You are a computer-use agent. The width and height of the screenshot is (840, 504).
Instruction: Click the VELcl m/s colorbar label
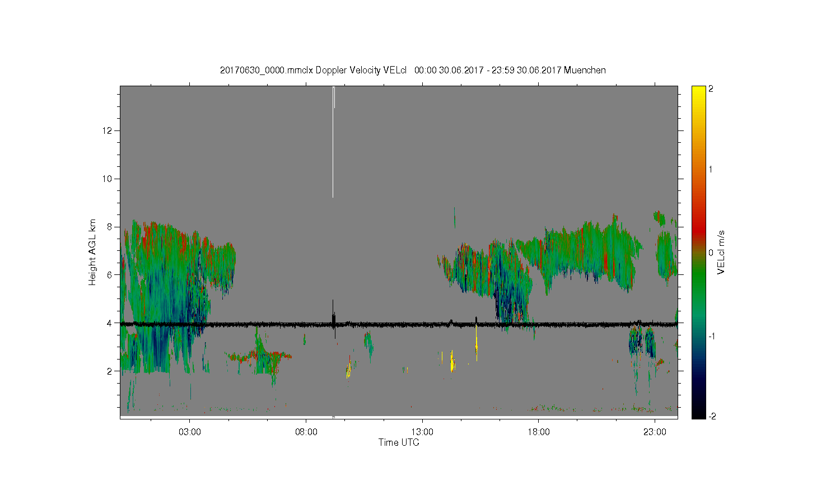click(x=721, y=252)
